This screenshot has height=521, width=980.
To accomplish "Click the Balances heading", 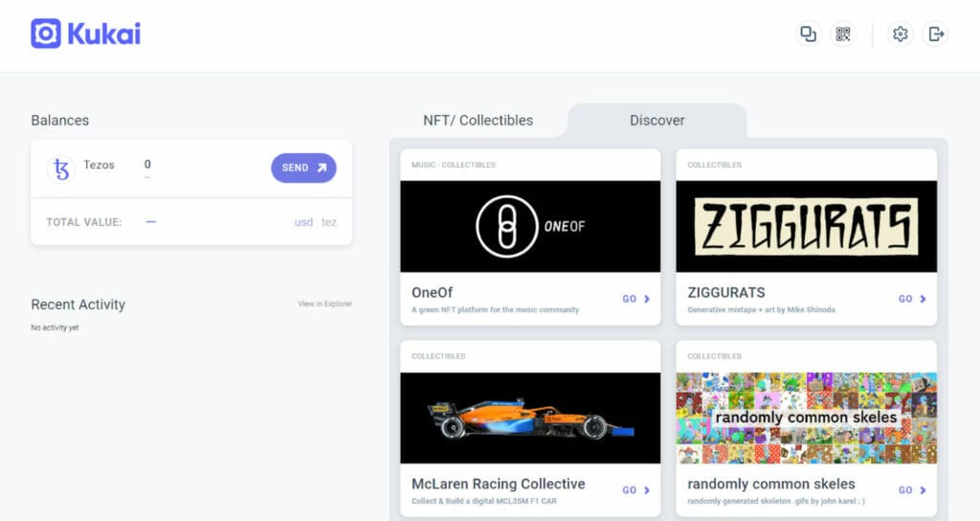I will tap(60, 120).
